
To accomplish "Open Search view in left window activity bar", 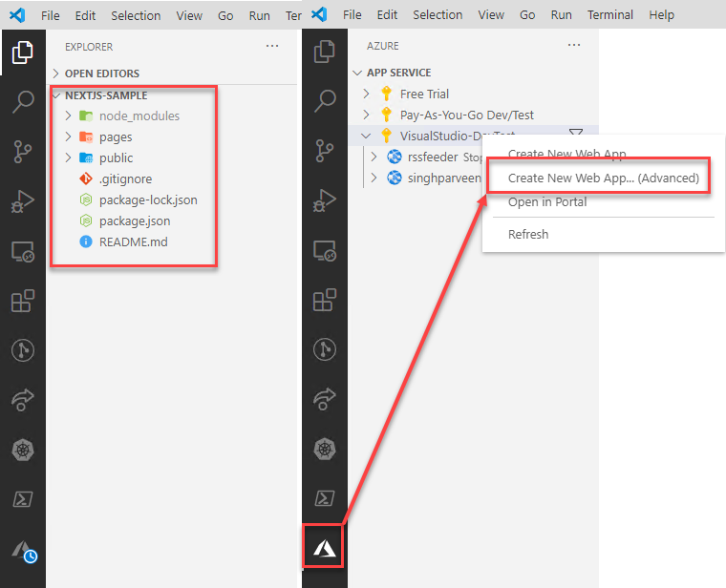I will (x=22, y=102).
